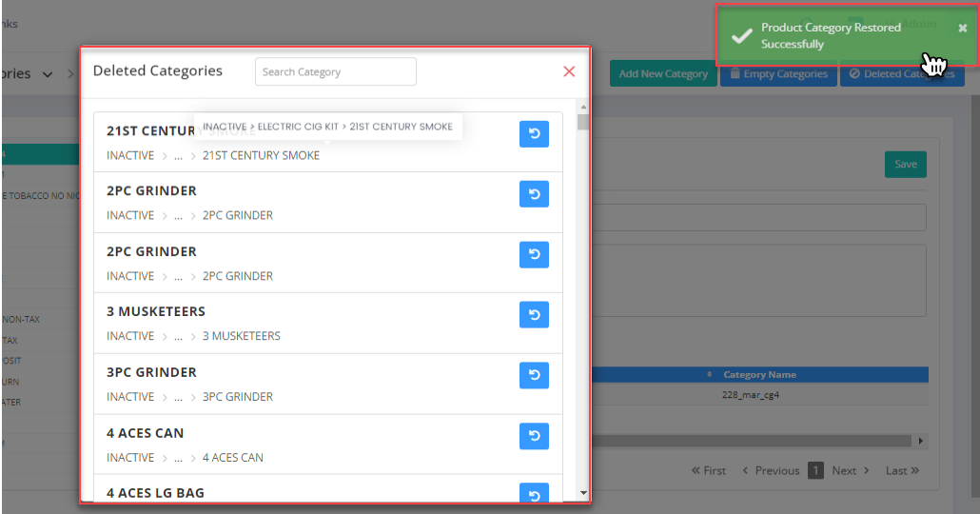Go to Next page

tap(851, 470)
